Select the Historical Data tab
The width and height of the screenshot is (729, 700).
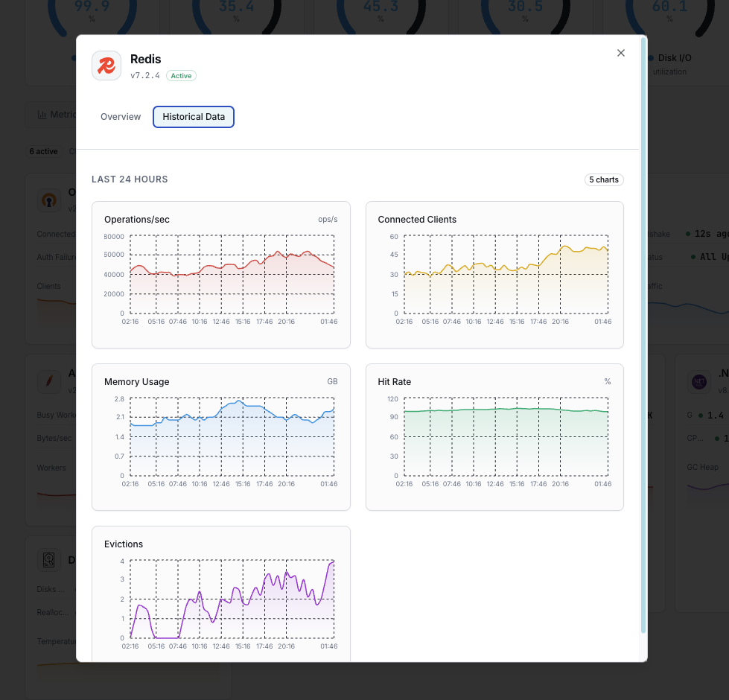194,117
